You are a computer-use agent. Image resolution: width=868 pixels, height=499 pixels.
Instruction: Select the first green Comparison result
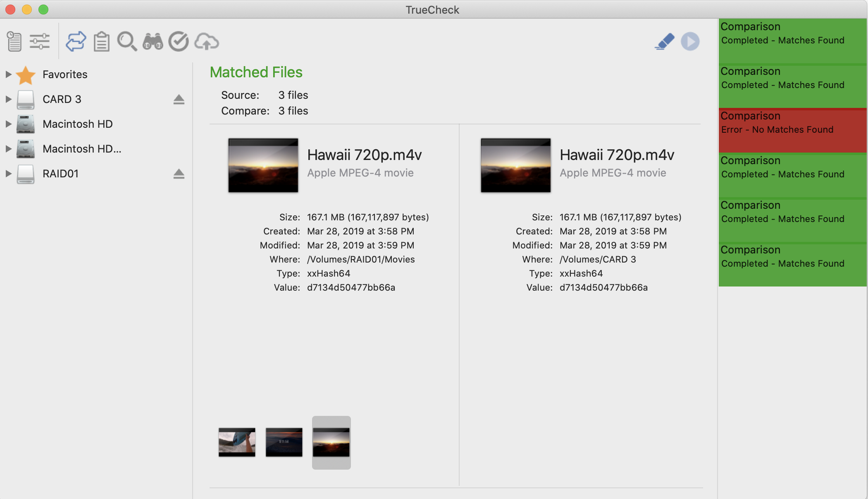[x=792, y=41]
